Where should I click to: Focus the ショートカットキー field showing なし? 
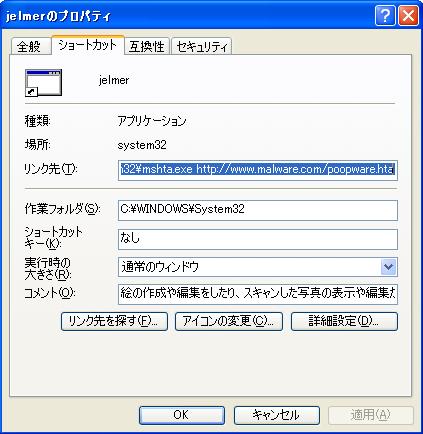[258, 239]
